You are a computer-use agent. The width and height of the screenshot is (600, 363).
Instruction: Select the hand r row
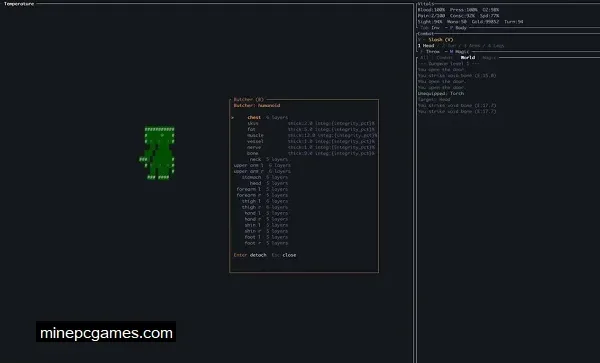266,219
